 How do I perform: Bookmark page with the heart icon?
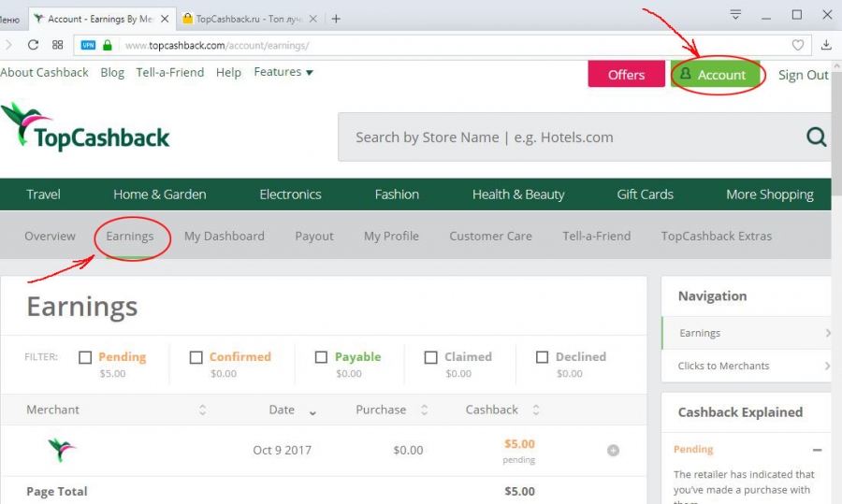(x=798, y=45)
